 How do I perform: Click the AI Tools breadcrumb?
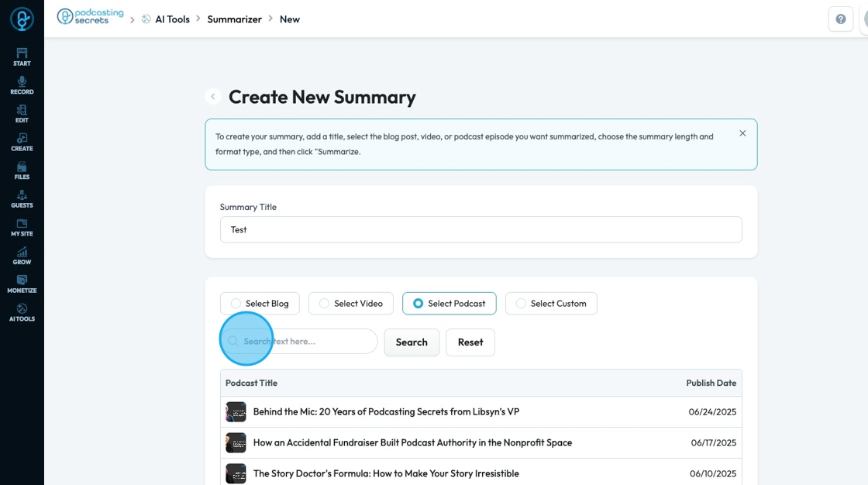(x=172, y=19)
